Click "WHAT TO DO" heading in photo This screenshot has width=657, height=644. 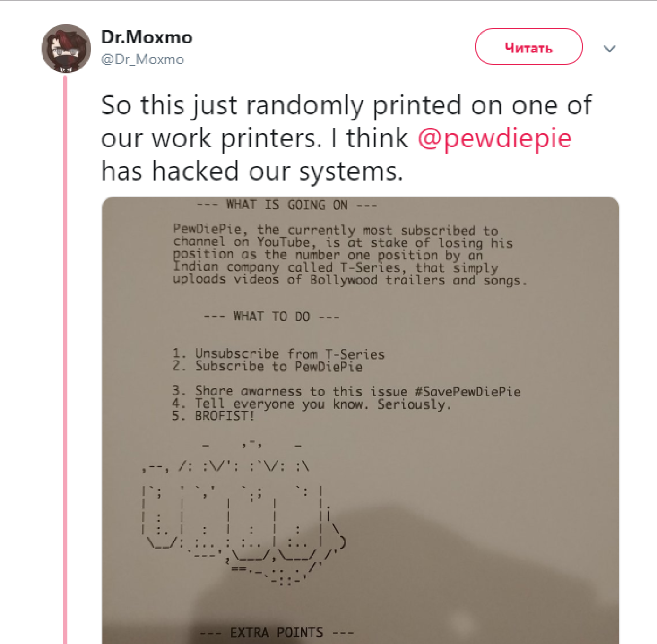[x=272, y=316]
